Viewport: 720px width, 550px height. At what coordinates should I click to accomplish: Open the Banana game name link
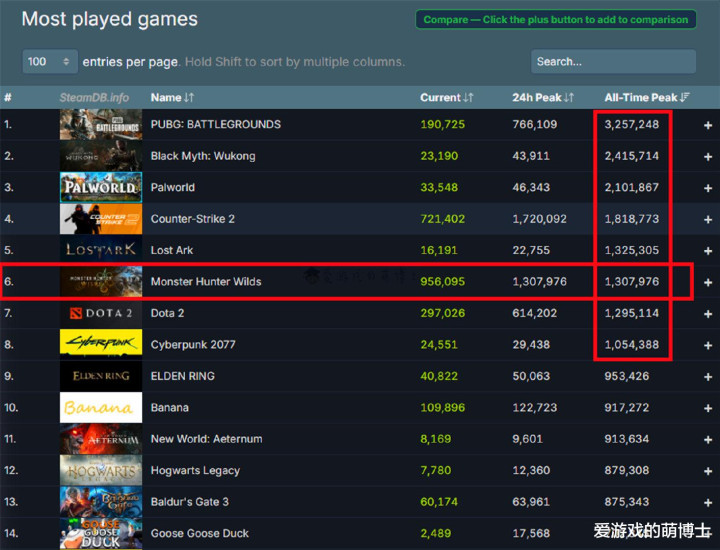169,408
